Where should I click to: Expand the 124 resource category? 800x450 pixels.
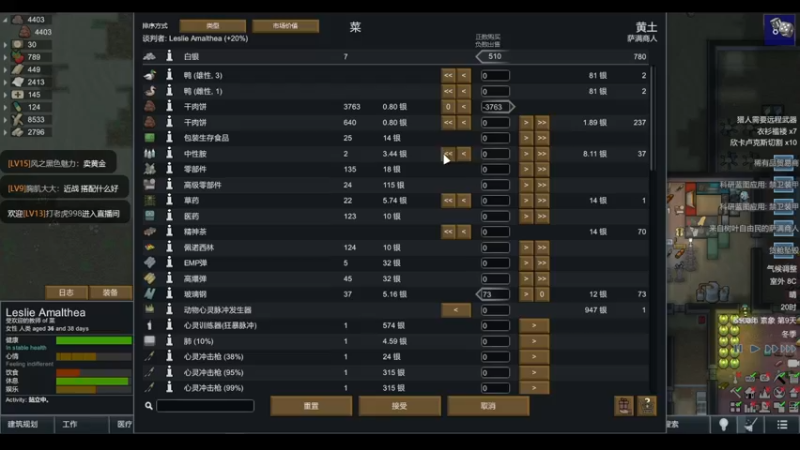pos(6,107)
